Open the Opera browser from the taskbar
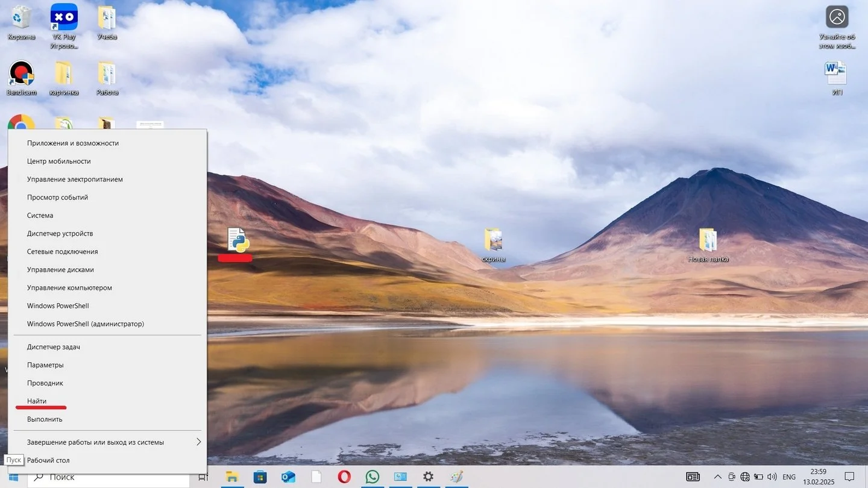The width and height of the screenshot is (868, 488). coord(344,477)
